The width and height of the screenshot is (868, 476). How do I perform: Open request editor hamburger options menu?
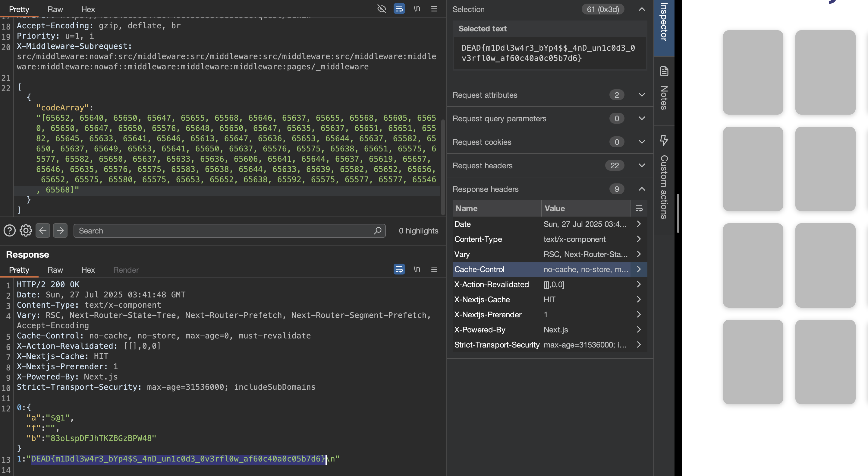point(434,9)
